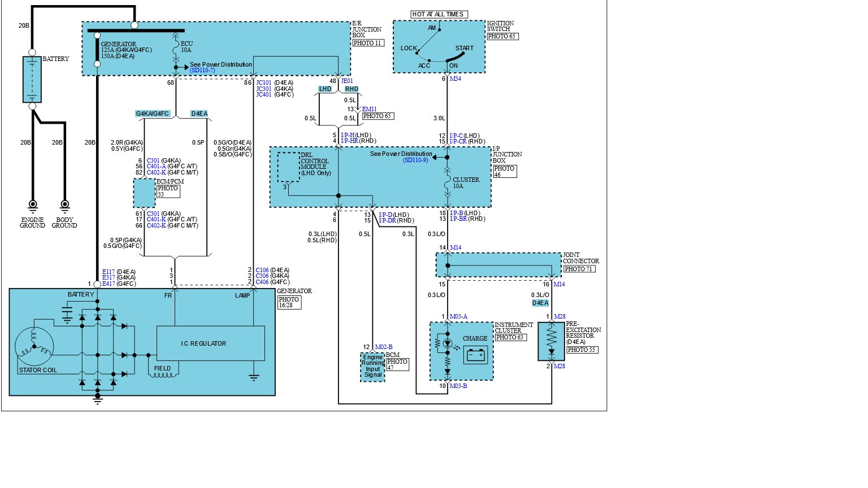Image resolution: width=868 pixels, height=488 pixels.
Task: Click the pre-excitation resistor symbol
Action: [551, 341]
